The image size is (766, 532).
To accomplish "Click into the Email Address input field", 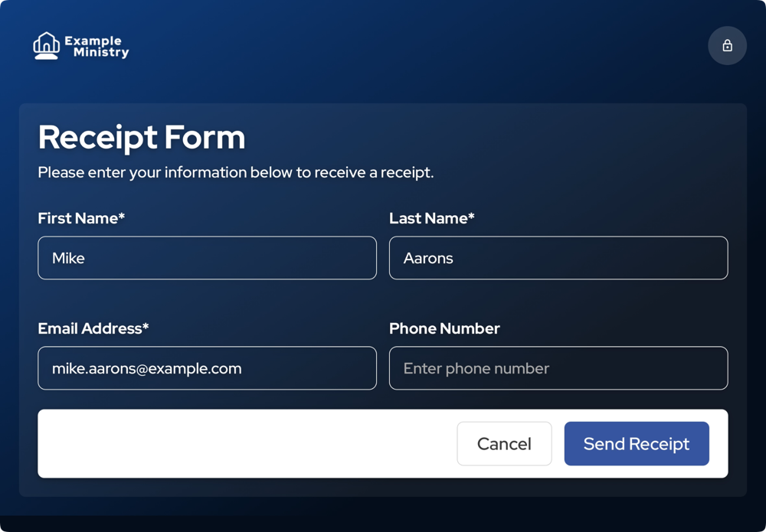I will pyautogui.click(x=207, y=368).
